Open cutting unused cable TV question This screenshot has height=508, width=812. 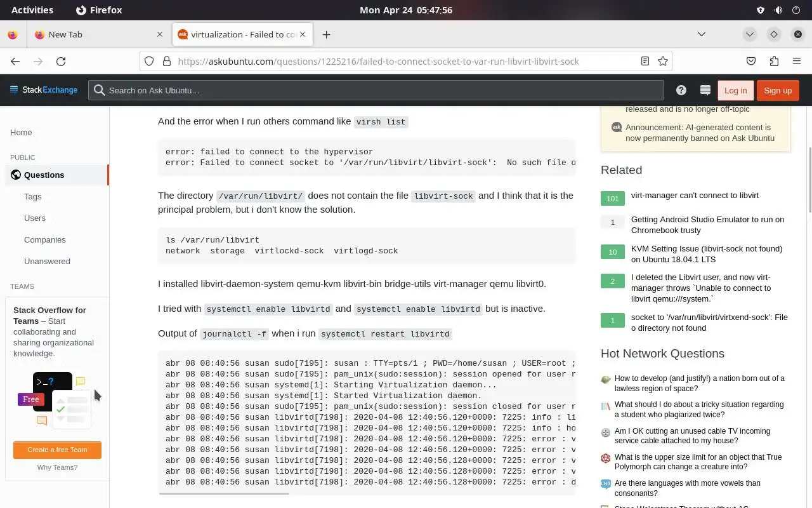(692, 436)
